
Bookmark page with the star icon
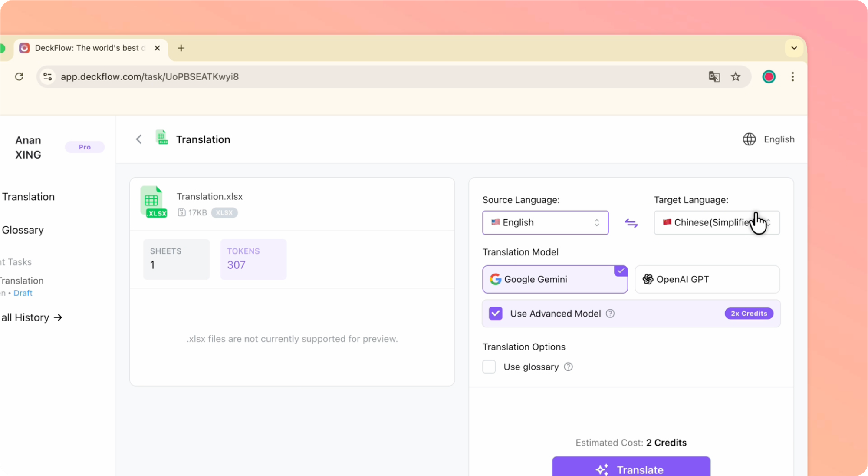point(736,77)
